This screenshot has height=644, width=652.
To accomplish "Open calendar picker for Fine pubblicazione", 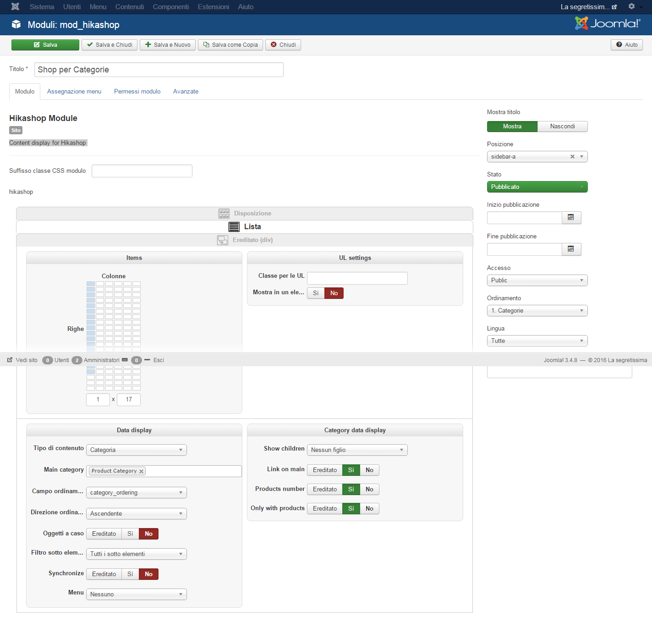I will 571,249.
